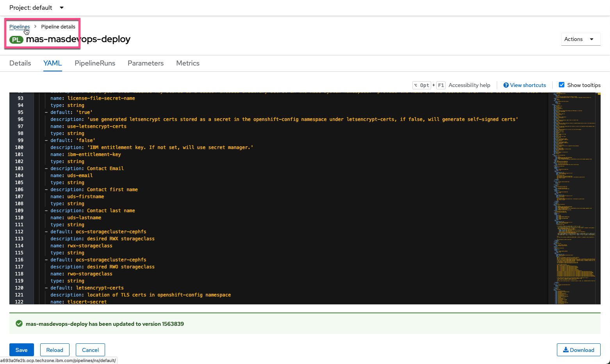Image resolution: width=610 pixels, height=364 pixels.
Task: Open the PipelineRuns tab
Action: tap(95, 63)
